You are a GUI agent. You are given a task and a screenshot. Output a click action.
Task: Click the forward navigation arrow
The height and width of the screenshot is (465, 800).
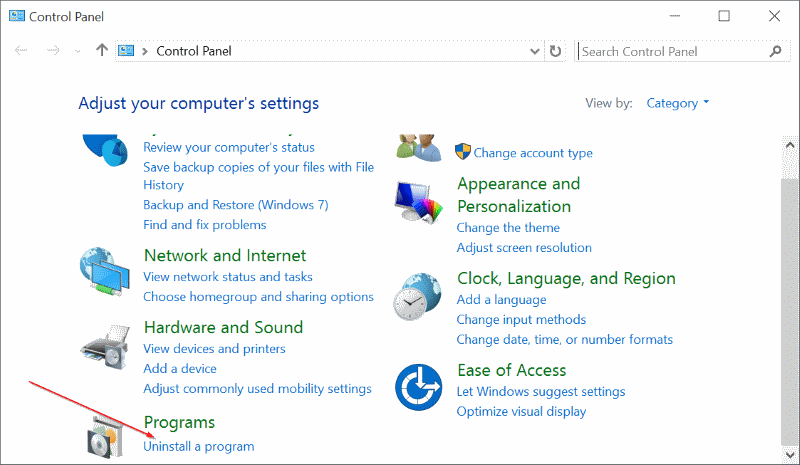tap(53, 50)
